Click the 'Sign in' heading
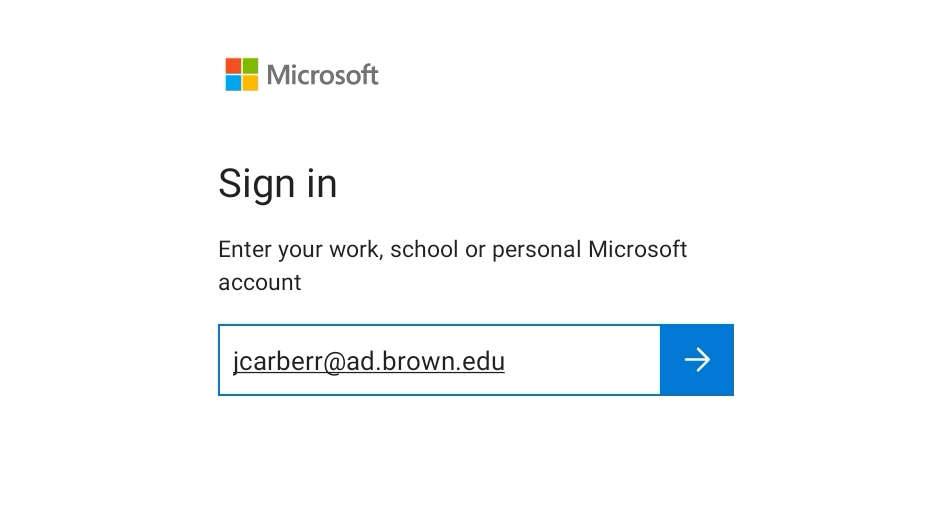 [x=278, y=183]
